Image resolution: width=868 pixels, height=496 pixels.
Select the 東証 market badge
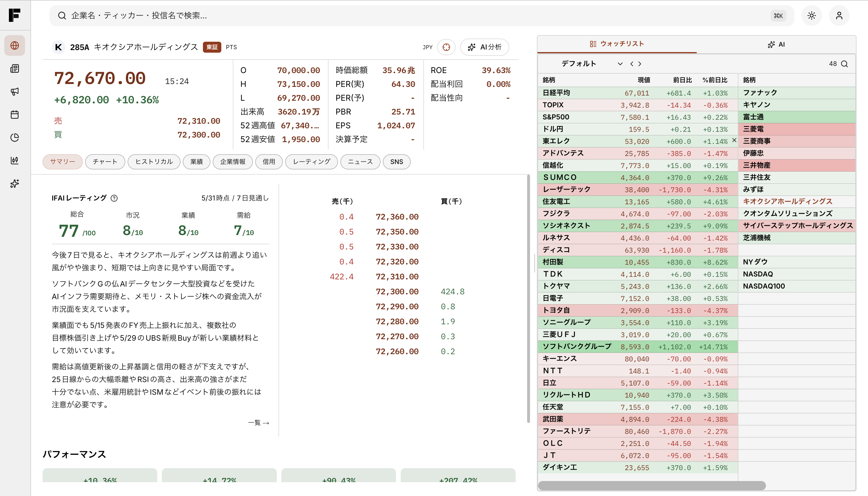tap(212, 47)
